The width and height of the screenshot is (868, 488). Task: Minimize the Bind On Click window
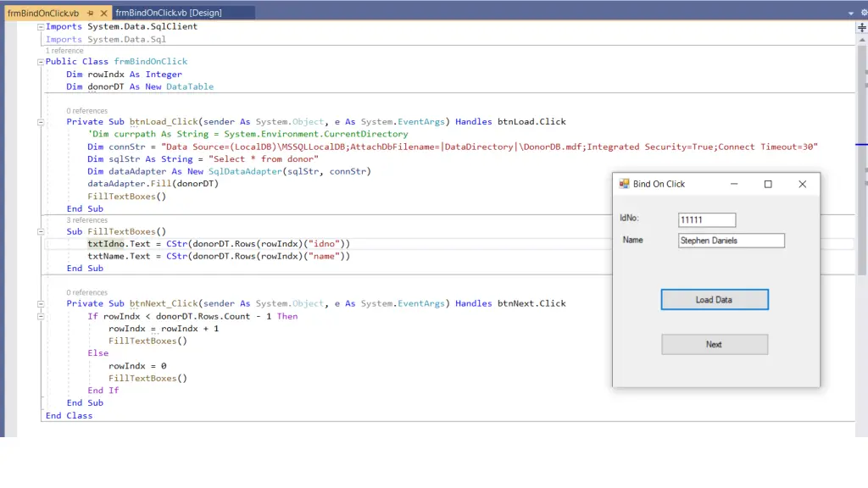tap(734, 184)
